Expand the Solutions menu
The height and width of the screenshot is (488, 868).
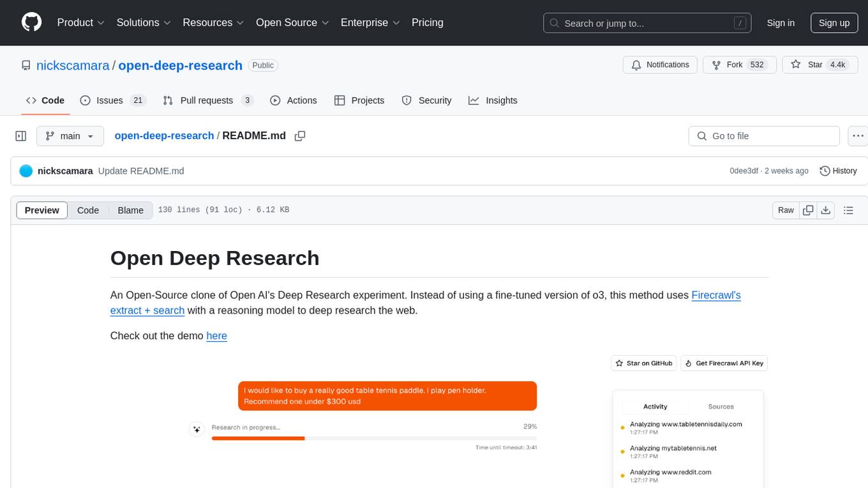[x=144, y=22]
